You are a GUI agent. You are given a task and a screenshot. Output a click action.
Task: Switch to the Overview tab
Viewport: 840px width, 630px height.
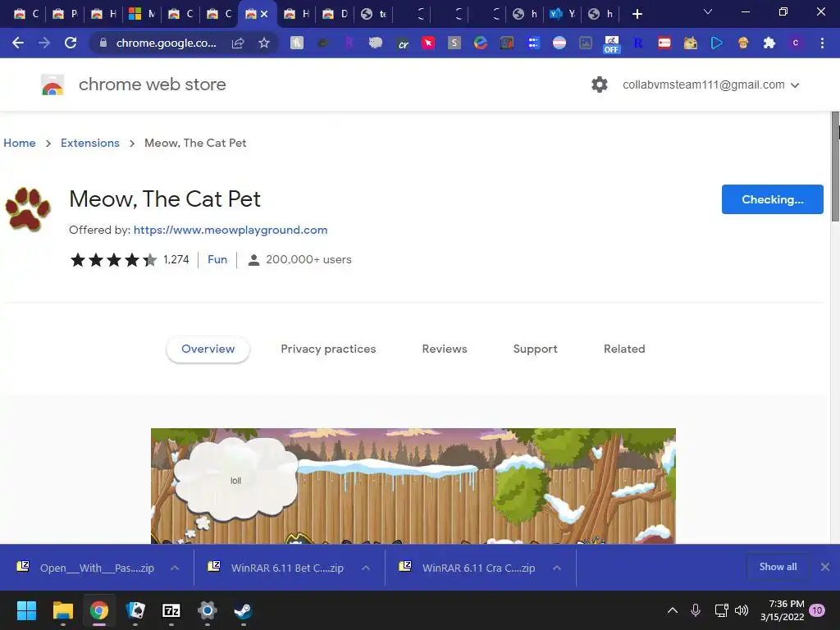208,349
